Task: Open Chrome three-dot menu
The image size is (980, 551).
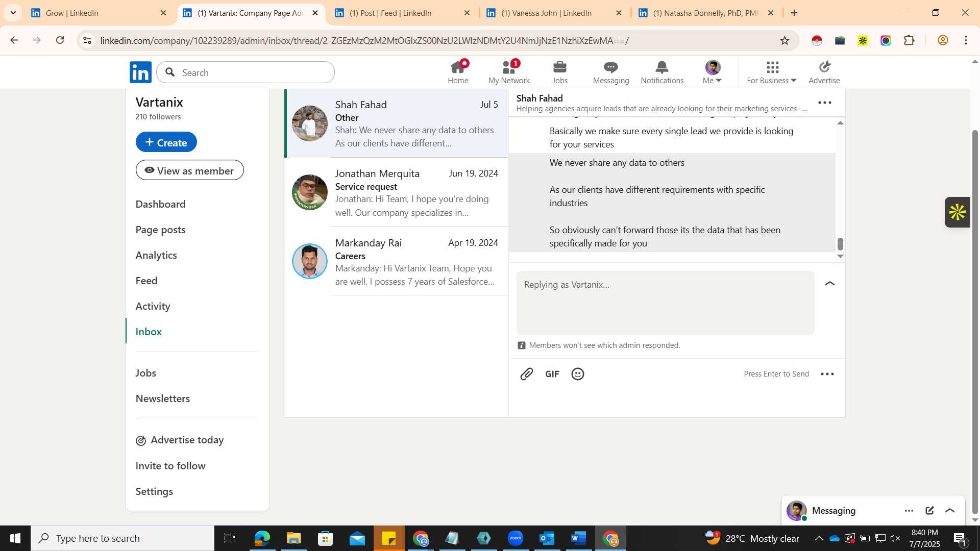Action: [966, 40]
